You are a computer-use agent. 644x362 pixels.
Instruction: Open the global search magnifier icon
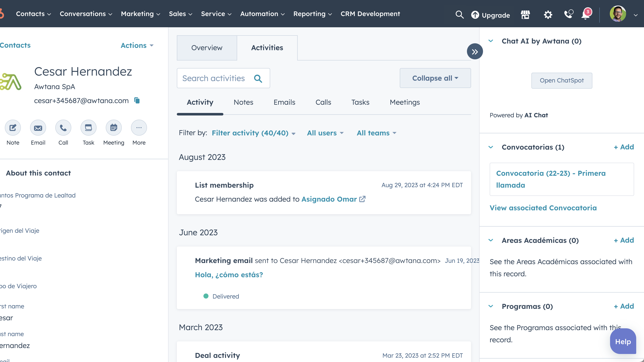(x=460, y=14)
